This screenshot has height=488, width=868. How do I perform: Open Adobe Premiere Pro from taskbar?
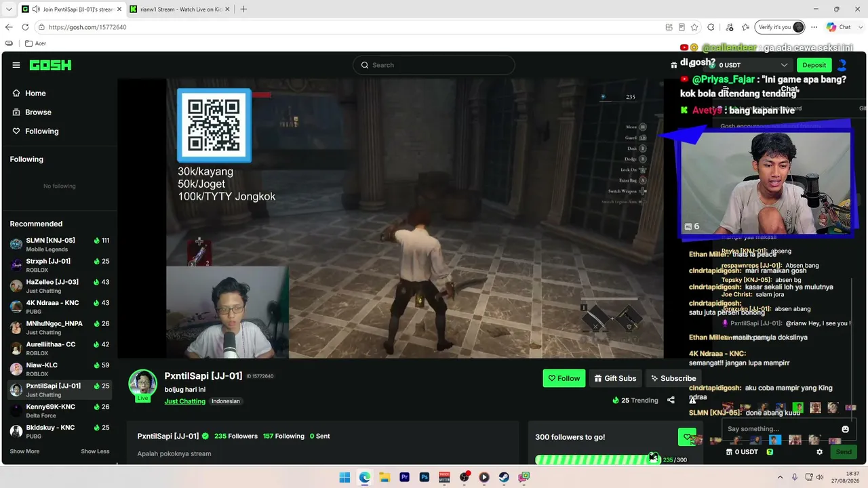click(405, 477)
